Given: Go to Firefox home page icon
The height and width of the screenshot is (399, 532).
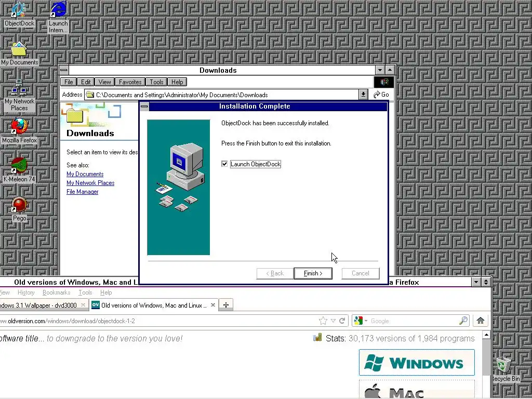Looking at the screenshot, I should tap(480, 321).
